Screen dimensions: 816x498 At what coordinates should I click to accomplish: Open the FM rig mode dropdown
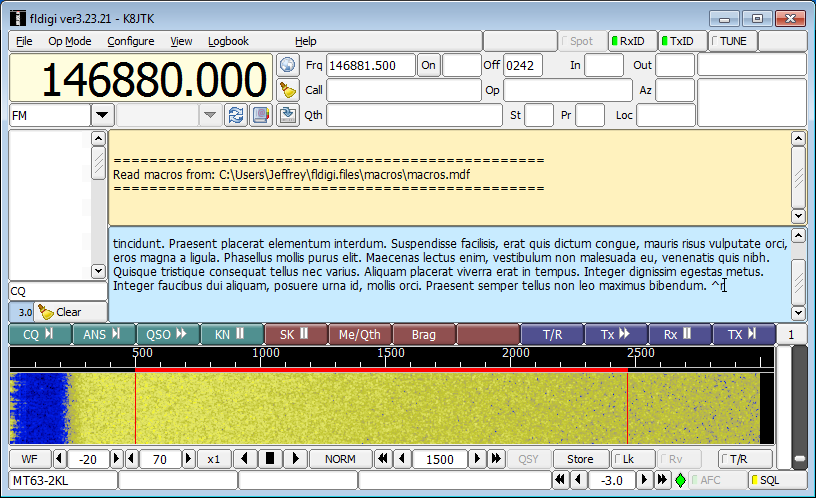pos(102,115)
